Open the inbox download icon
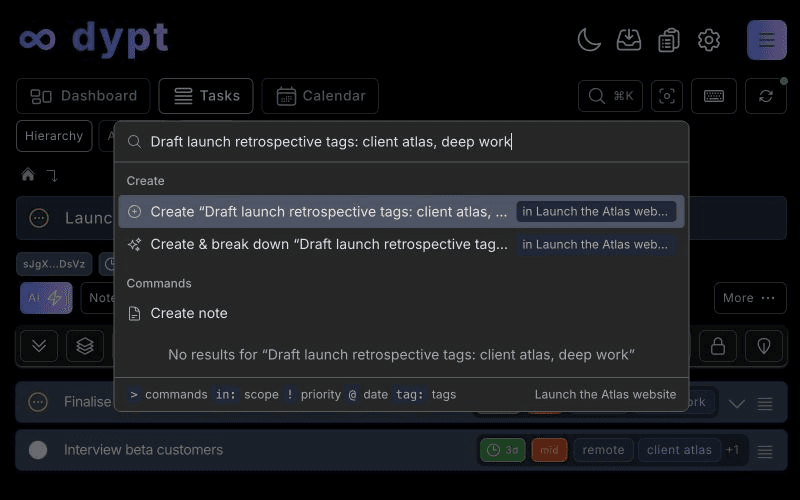 [x=629, y=40]
